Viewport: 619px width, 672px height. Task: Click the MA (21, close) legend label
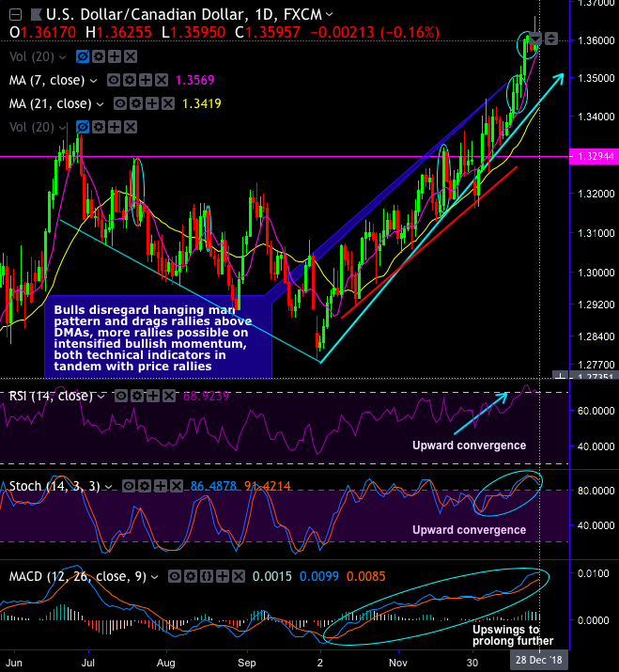[x=50, y=103]
